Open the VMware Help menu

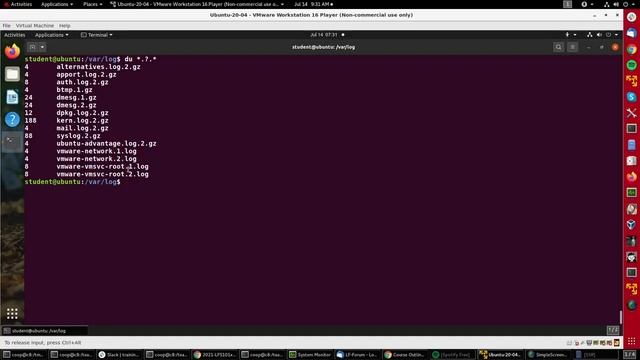point(64,25)
